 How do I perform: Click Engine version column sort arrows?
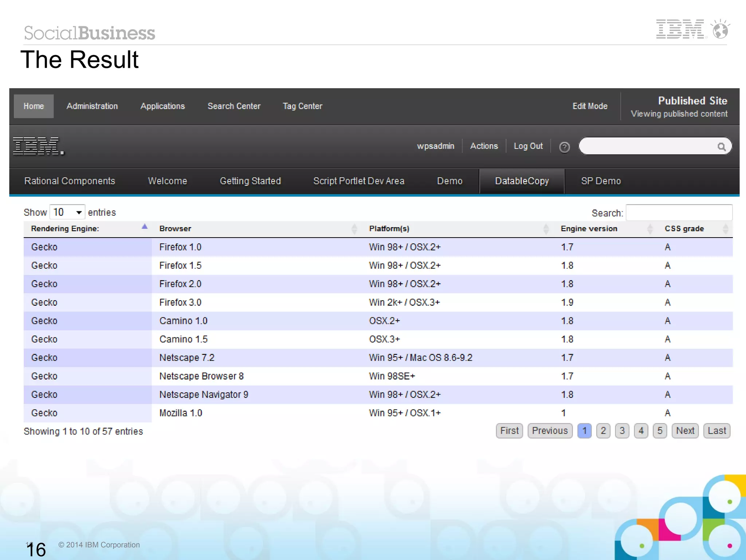pyautogui.click(x=650, y=229)
